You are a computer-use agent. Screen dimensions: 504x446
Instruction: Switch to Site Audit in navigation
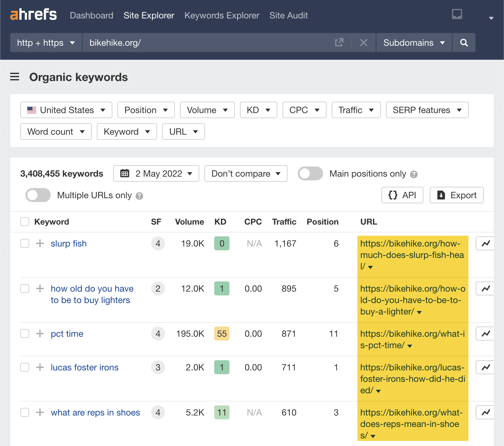pos(288,15)
